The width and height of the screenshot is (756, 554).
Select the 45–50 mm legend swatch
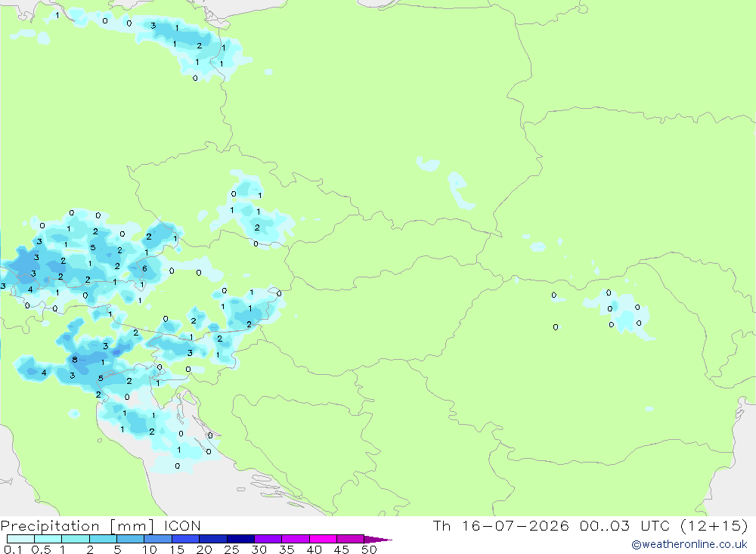[351, 539]
